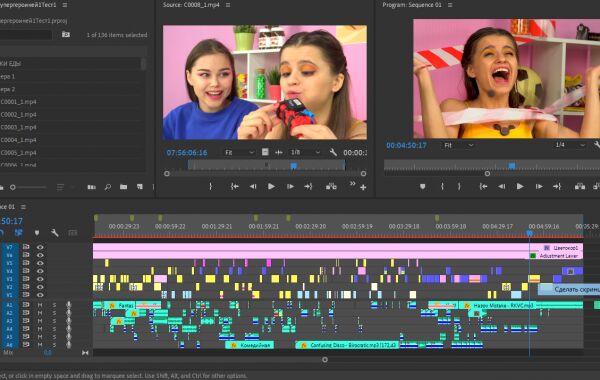This screenshot has width=600, height=380.
Task: Select Confusing Disco audio clip
Action: click(347, 345)
